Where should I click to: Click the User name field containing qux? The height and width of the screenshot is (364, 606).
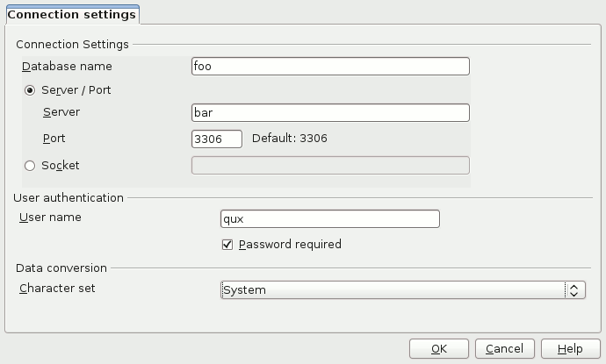pyautogui.click(x=329, y=219)
